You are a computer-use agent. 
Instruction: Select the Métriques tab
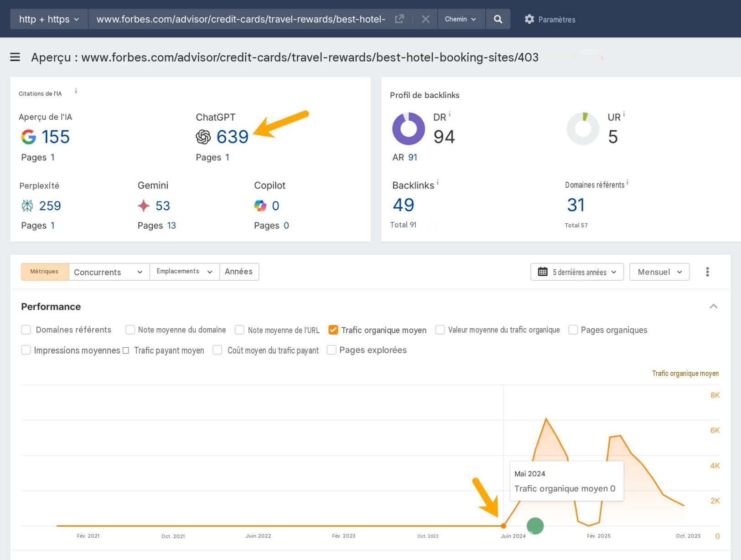pyautogui.click(x=45, y=272)
